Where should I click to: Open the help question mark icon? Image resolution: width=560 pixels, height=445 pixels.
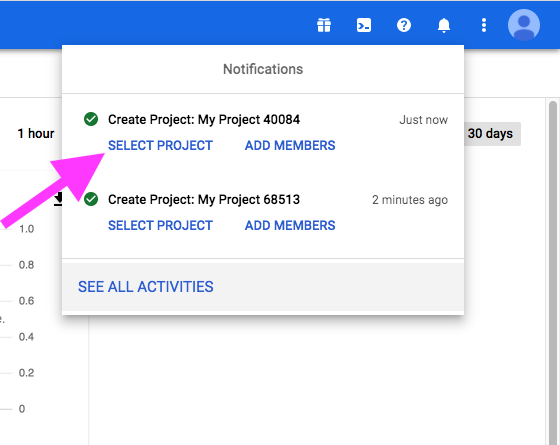[404, 25]
